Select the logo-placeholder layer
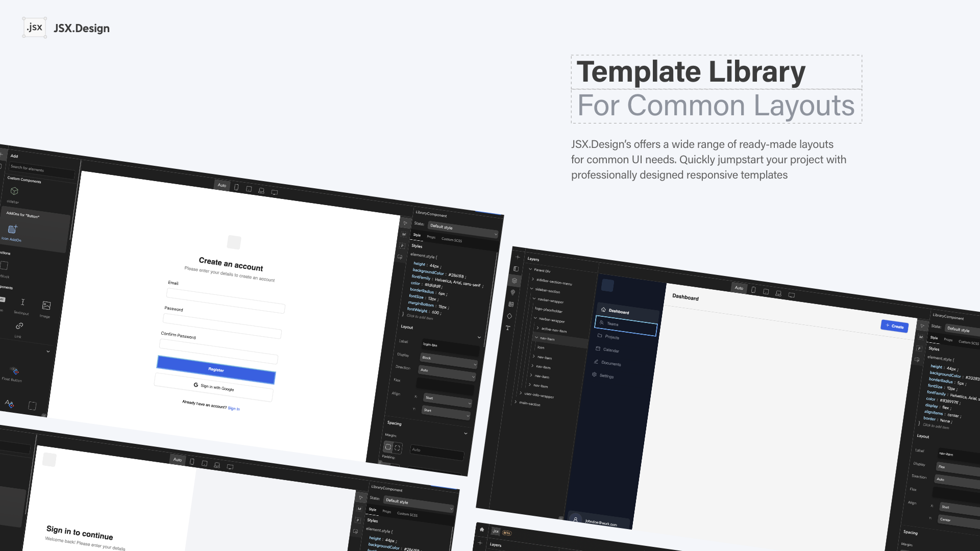980x551 pixels. click(x=549, y=310)
